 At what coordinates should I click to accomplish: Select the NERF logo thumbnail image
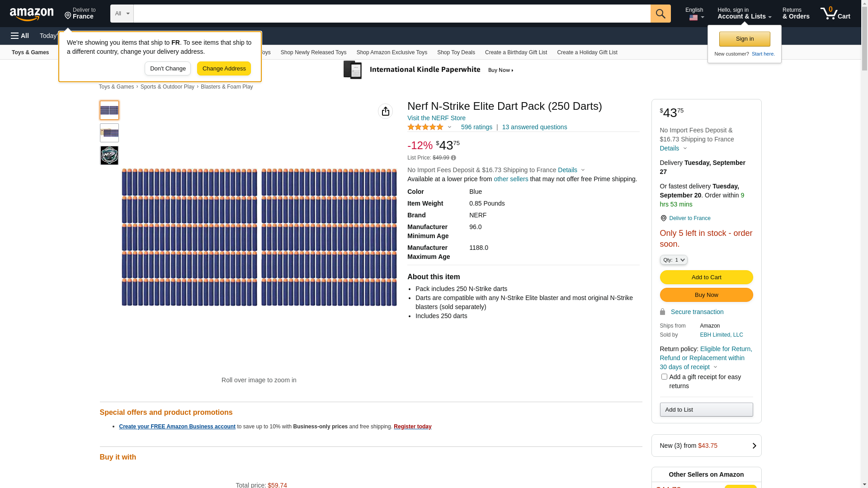(109, 155)
